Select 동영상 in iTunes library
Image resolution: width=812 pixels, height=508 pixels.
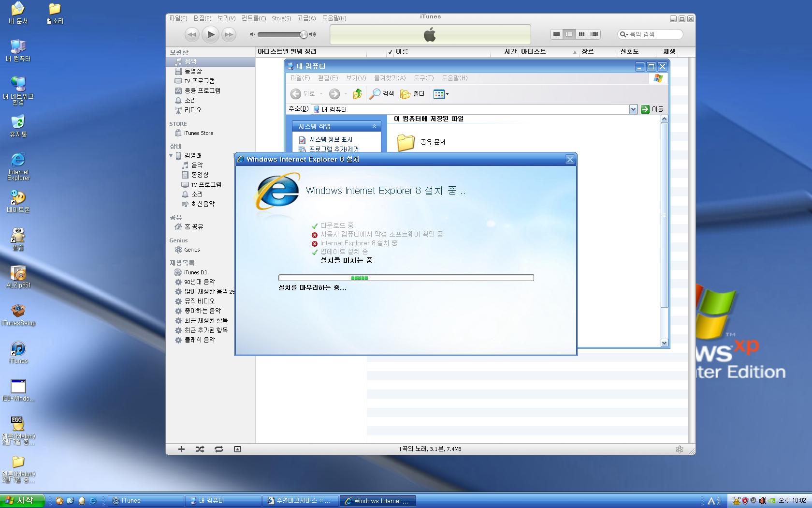click(x=211, y=71)
